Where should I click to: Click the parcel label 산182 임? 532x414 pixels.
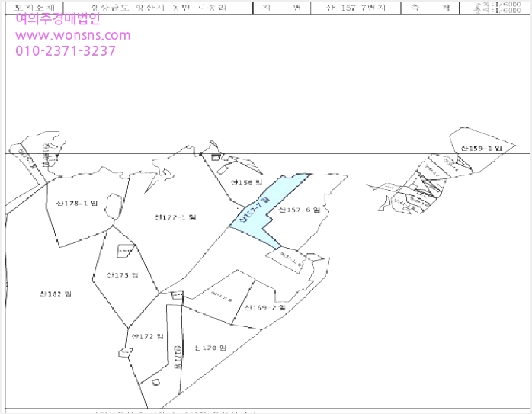(56, 294)
